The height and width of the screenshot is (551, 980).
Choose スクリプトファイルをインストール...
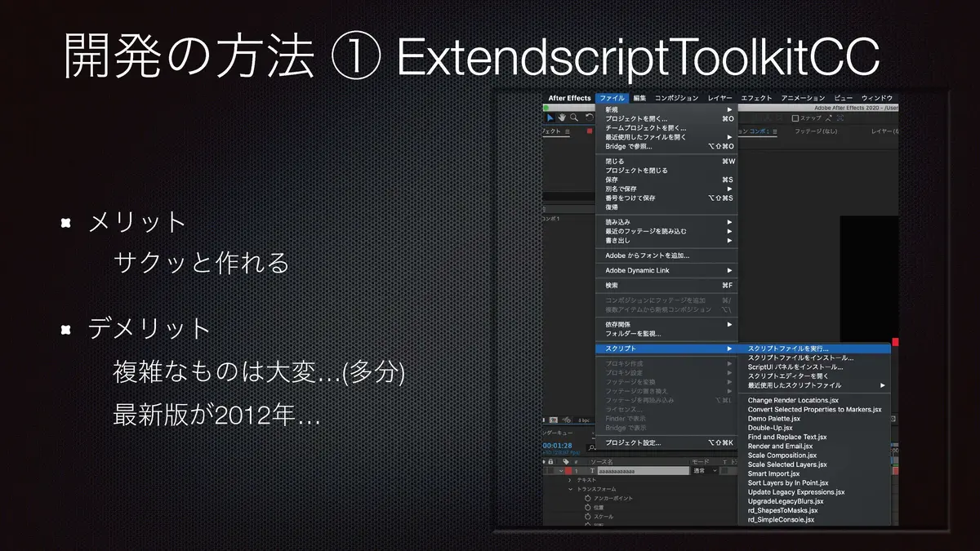pos(813,358)
